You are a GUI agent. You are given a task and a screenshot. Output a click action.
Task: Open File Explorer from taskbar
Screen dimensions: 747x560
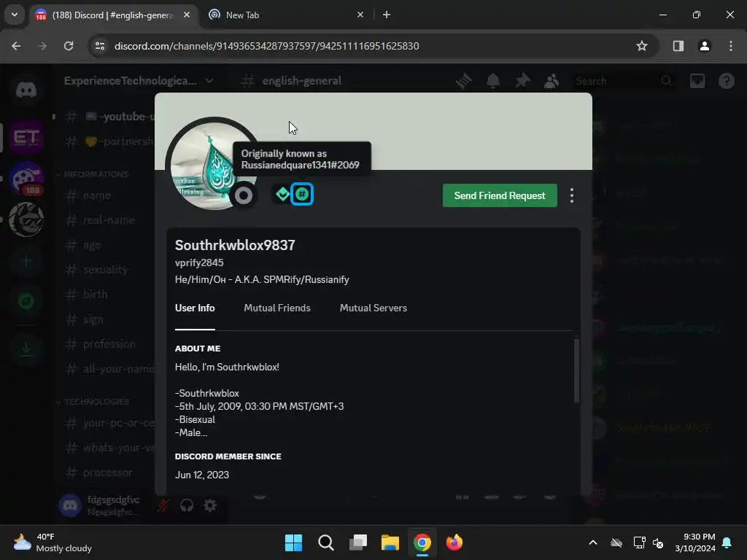point(390,542)
